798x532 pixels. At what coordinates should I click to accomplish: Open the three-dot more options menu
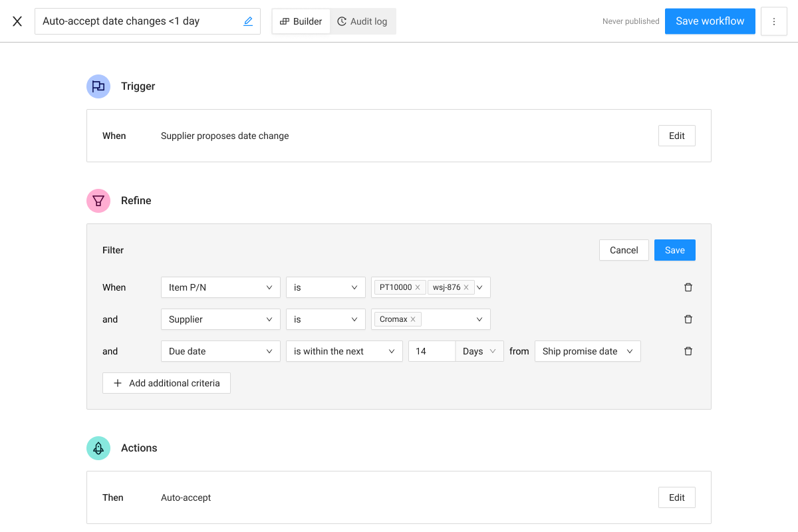773,21
